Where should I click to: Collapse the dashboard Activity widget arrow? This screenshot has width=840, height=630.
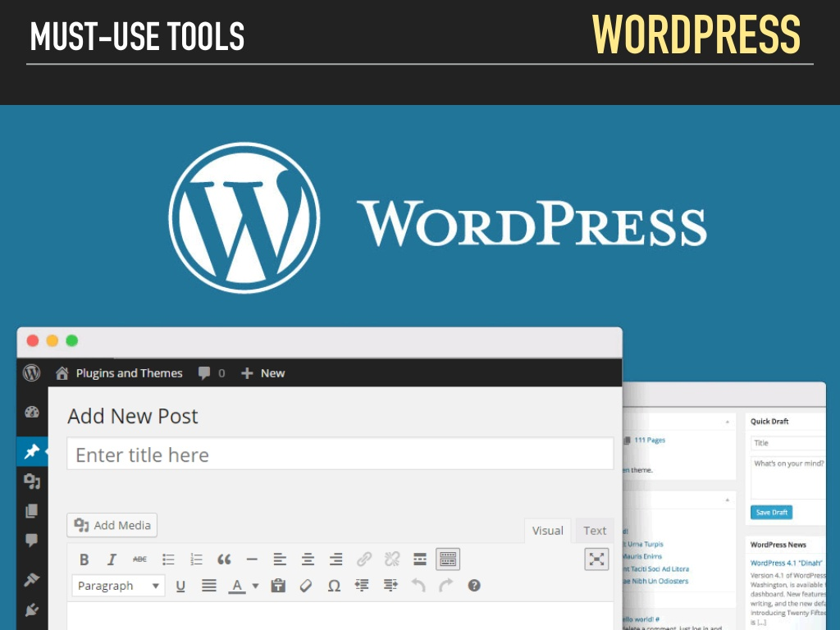point(727,500)
